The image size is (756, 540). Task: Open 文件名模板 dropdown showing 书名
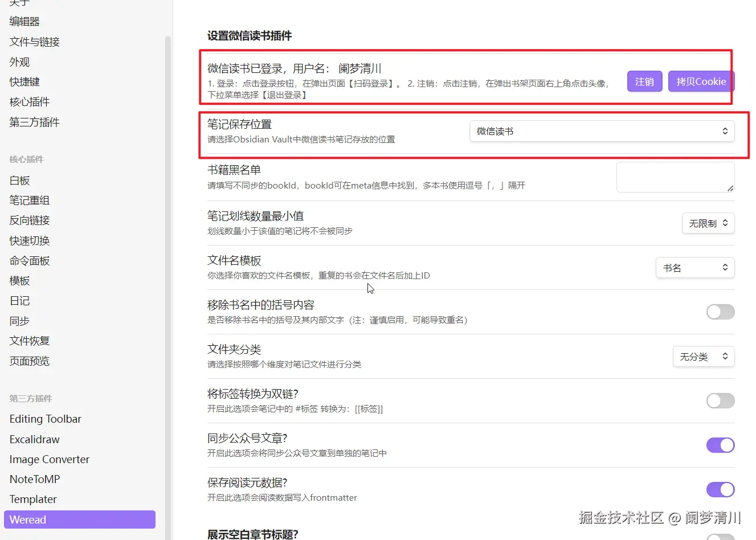pyautogui.click(x=695, y=268)
